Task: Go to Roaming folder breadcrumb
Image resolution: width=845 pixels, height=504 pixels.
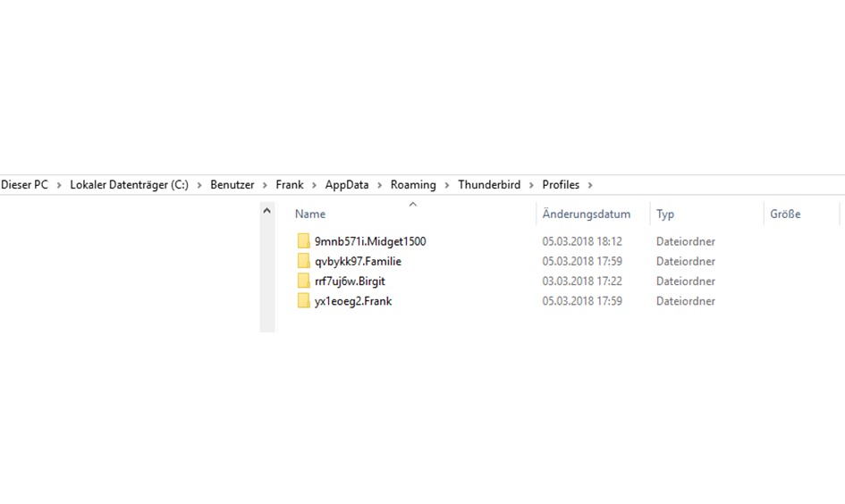Action: coord(413,185)
